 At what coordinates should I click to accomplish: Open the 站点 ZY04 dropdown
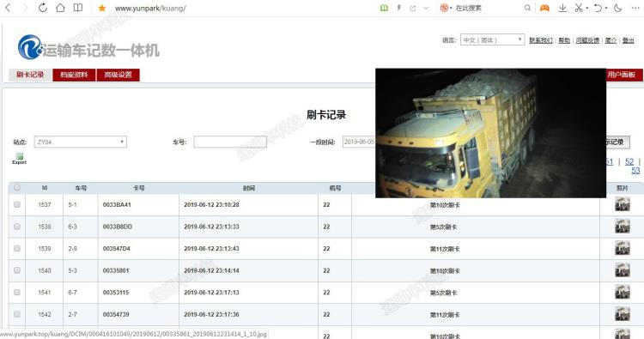(x=81, y=142)
